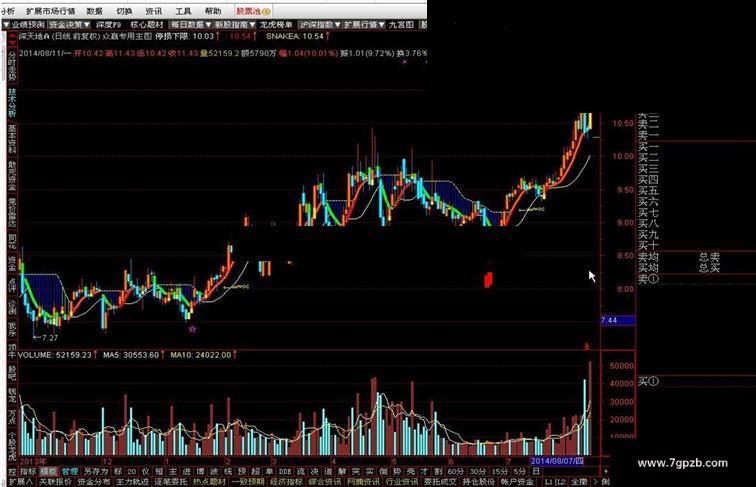The height and width of the screenshot is (487, 756).
Task: Open the 网摘资讯 tab
Action: click(363, 482)
